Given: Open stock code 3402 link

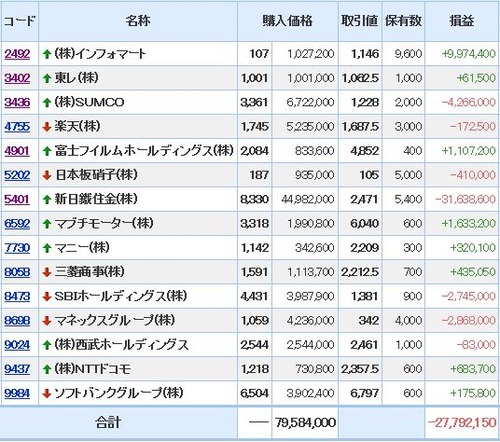Looking at the screenshot, I should pos(17,78).
